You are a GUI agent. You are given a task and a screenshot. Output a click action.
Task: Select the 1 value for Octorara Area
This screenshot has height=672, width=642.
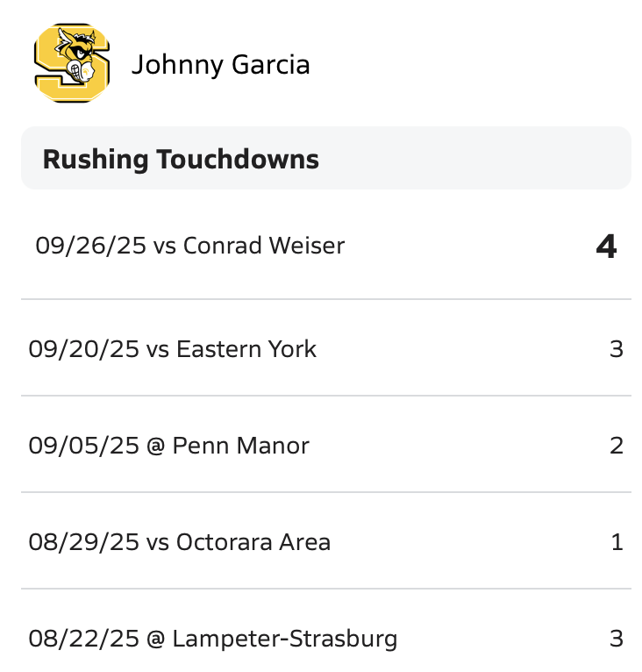[617, 542]
